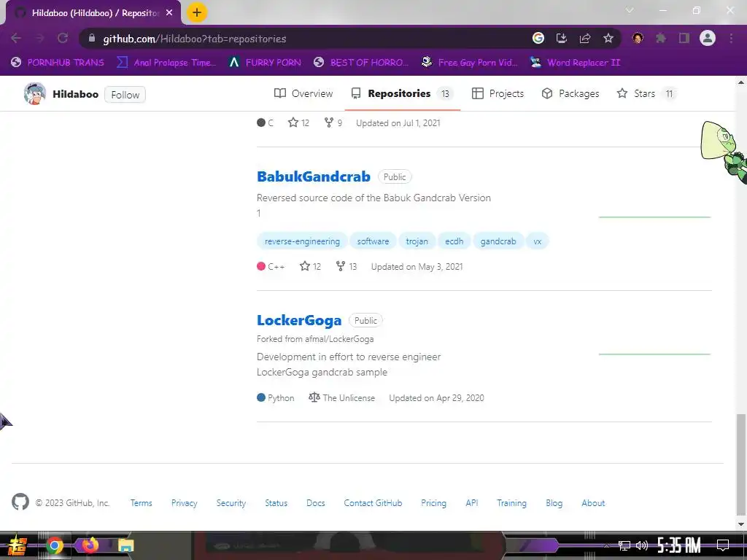
Task: Open Contact GitHub footer link
Action: [x=373, y=503]
